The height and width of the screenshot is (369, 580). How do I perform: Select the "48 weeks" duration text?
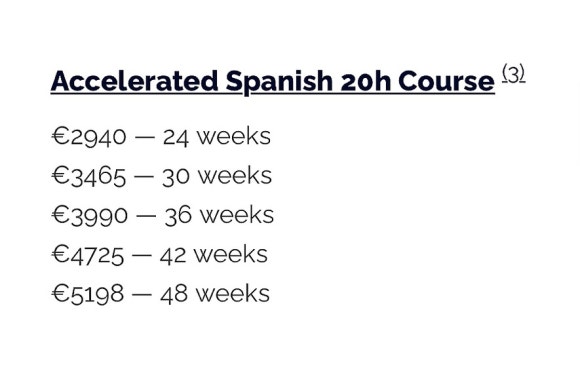pyautogui.click(x=215, y=294)
